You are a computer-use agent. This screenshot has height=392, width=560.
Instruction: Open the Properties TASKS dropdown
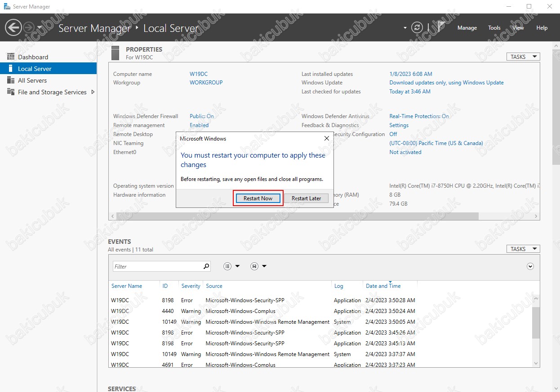point(523,57)
